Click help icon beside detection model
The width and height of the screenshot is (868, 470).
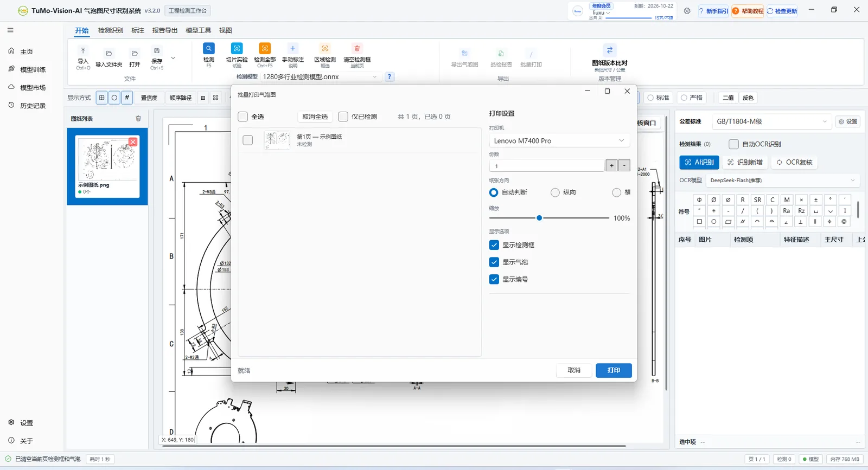pos(389,77)
